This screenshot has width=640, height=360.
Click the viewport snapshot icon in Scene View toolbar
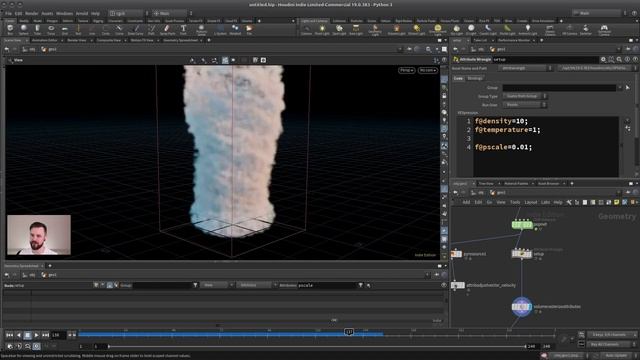point(263,60)
